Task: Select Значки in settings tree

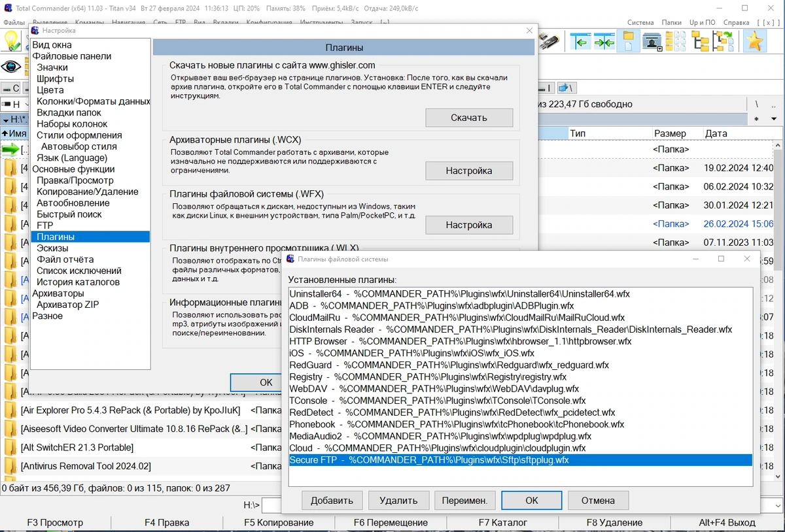Action: pyautogui.click(x=52, y=67)
